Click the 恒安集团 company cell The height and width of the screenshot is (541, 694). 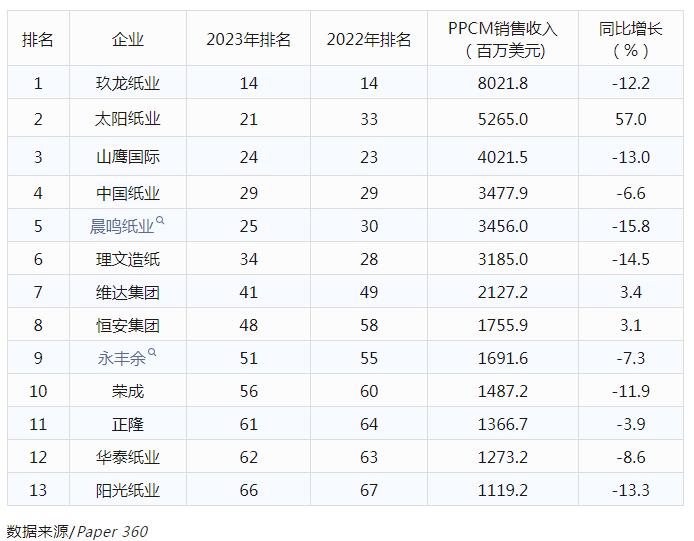pos(128,325)
